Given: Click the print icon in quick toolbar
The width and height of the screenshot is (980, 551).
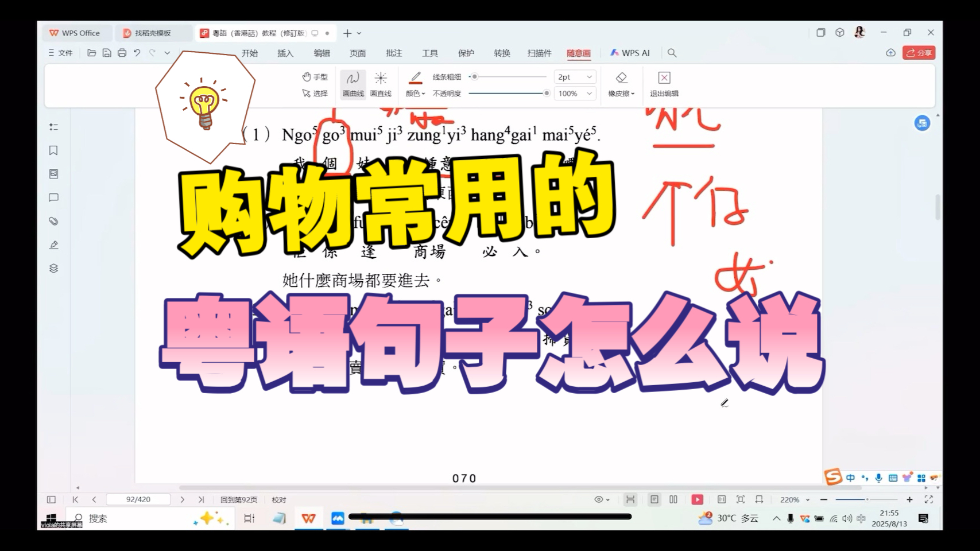Looking at the screenshot, I should (x=122, y=53).
